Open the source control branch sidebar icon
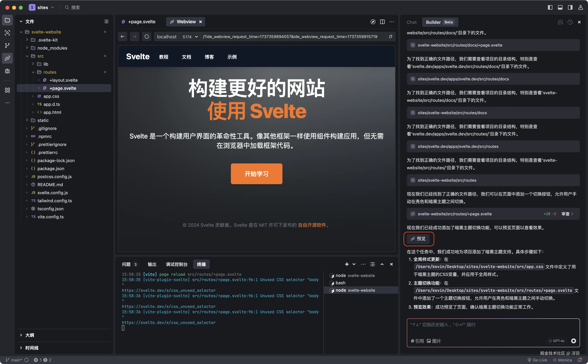 click(7, 46)
